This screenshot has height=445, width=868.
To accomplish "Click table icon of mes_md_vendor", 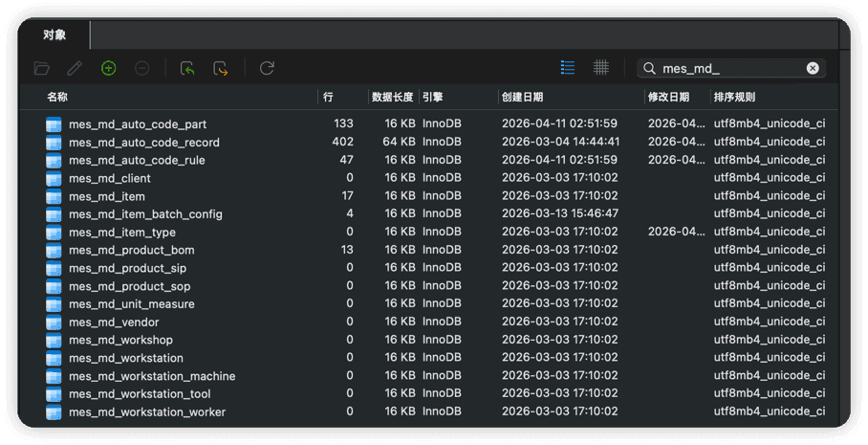I will pos(54,322).
